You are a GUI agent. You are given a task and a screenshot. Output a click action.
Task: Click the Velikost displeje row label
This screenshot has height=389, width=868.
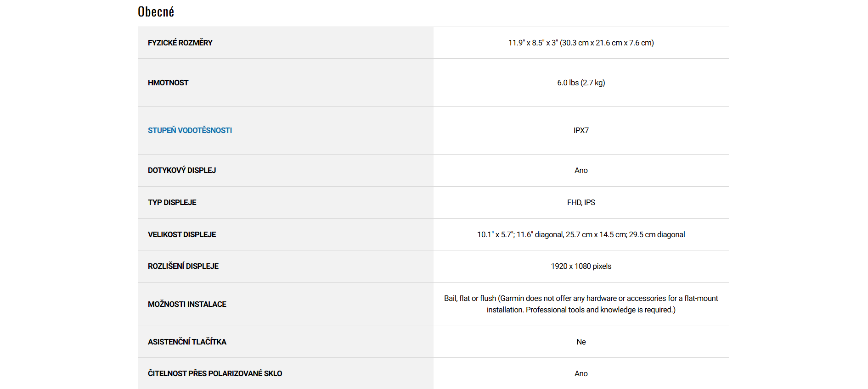tap(182, 234)
